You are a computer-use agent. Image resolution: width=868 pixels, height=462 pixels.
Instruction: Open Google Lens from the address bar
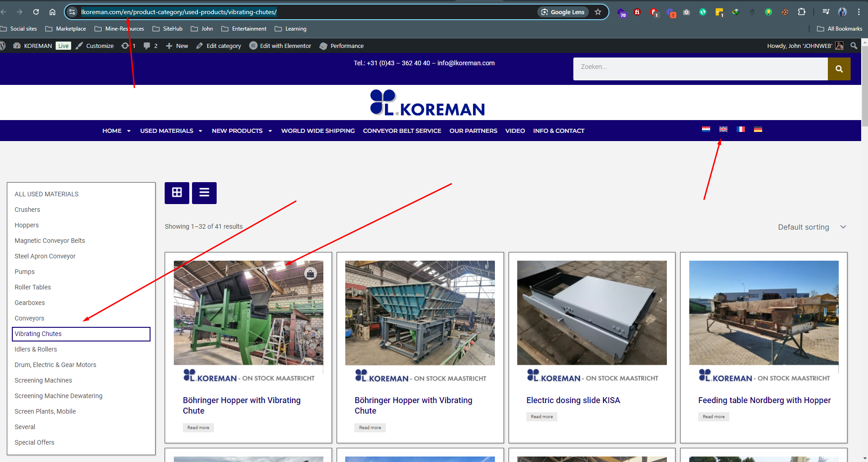[x=563, y=12]
